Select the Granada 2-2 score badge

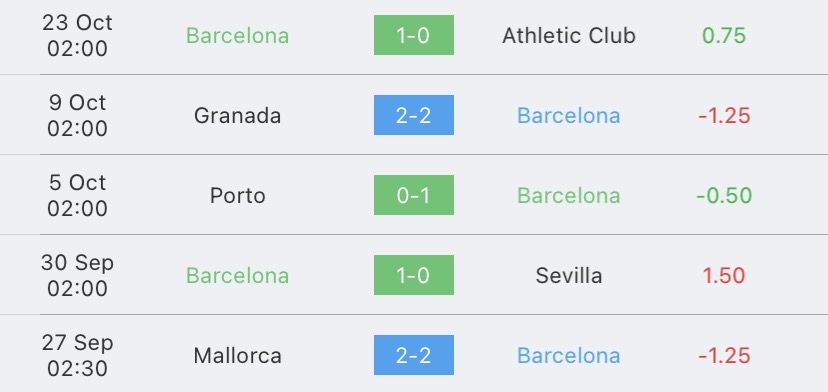tap(413, 115)
